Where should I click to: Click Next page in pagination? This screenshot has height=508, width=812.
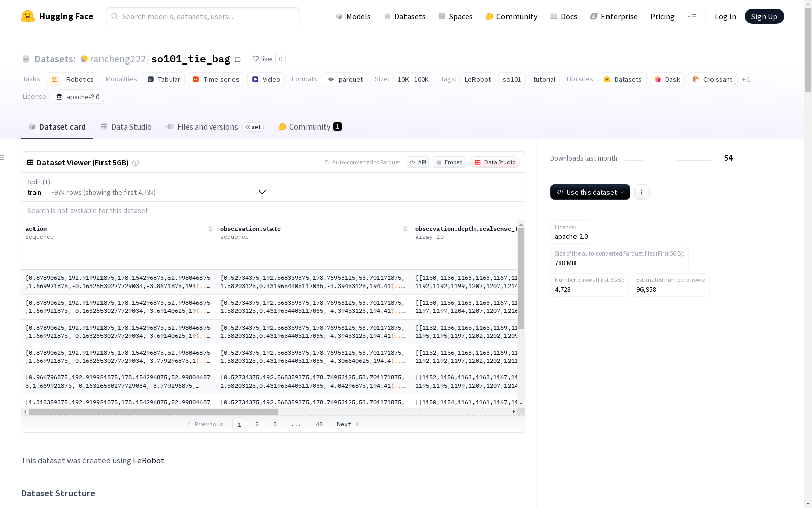pos(348,424)
